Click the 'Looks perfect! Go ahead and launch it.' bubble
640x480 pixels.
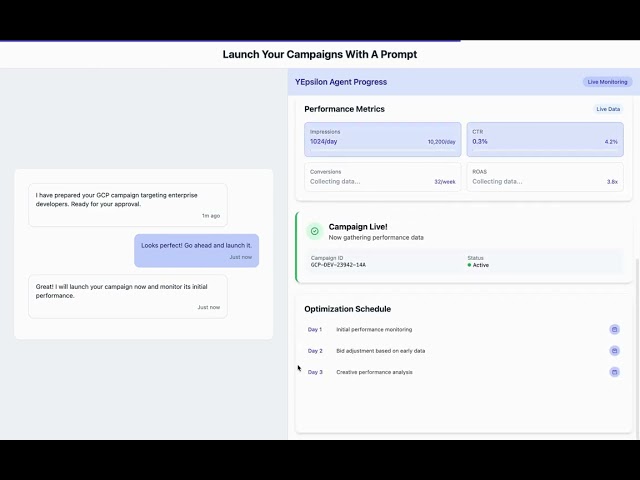(196, 251)
